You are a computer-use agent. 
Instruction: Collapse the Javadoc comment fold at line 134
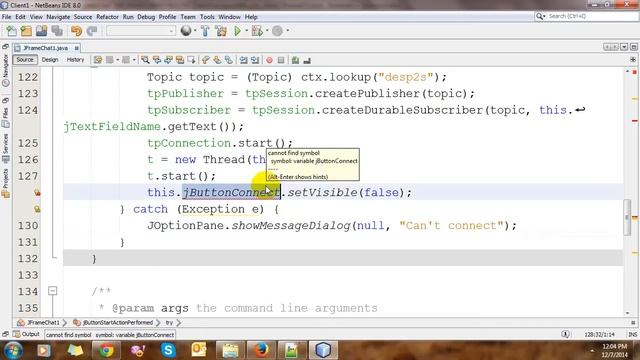pyautogui.click(x=53, y=291)
